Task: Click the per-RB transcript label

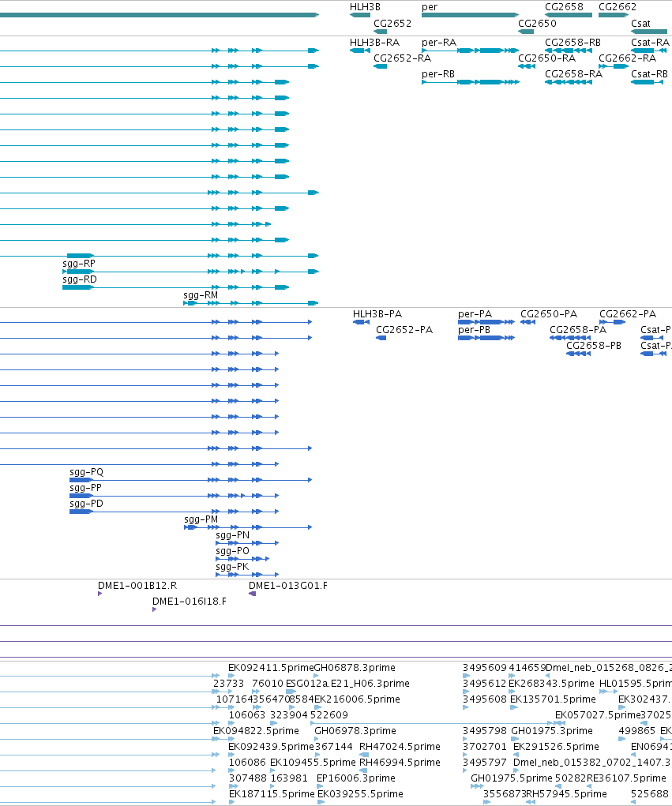Action: (438, 74)
